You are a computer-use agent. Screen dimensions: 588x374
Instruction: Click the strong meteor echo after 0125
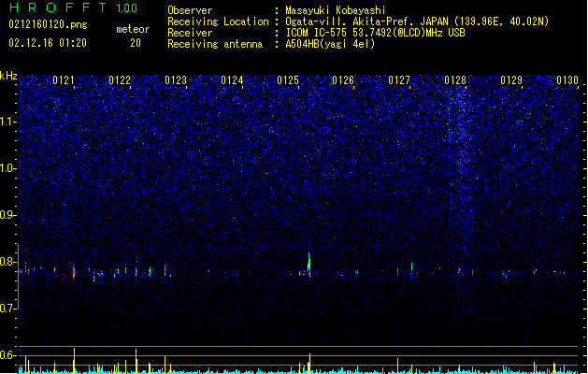point(309,265)
